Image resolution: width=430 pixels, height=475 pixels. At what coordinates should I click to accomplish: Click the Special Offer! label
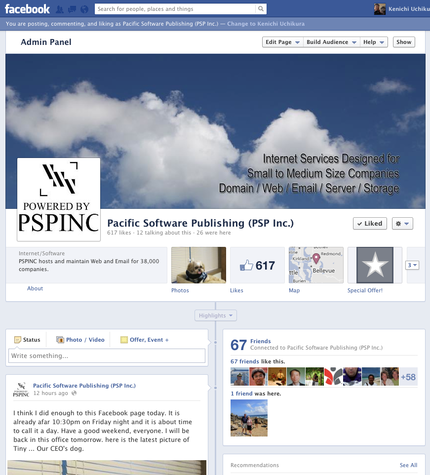(x=365, y=290)
